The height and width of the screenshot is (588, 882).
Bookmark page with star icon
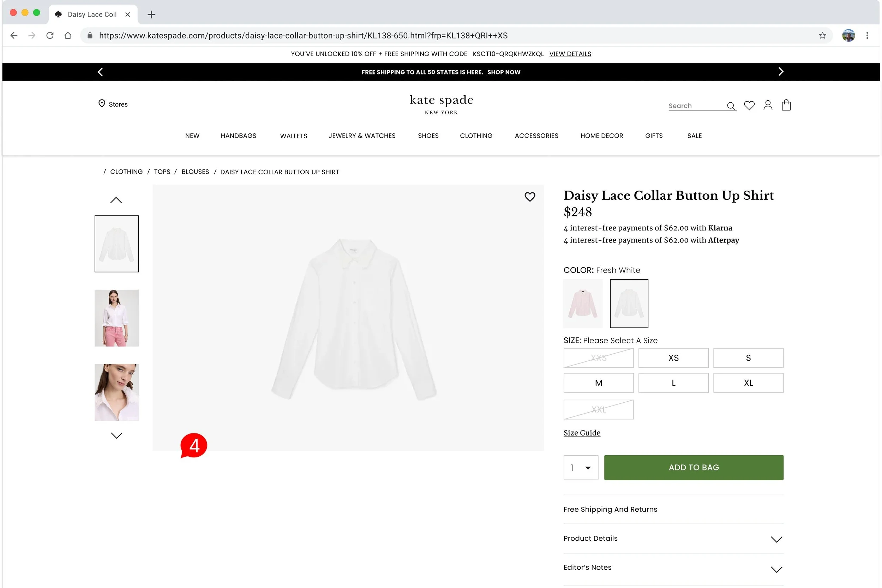coord(822,36)
